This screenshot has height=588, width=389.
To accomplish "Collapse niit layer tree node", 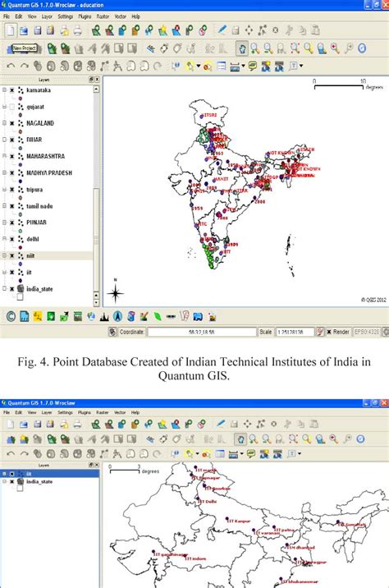I will click(4, 255).
